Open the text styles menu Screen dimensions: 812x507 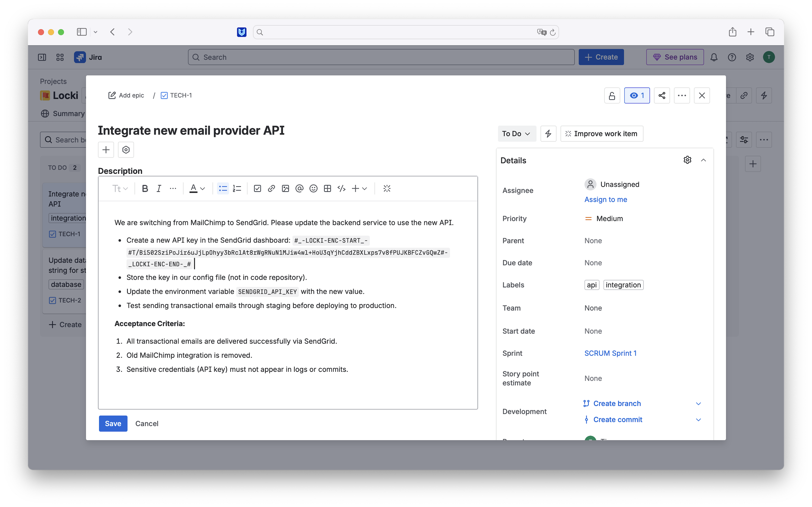120,188
